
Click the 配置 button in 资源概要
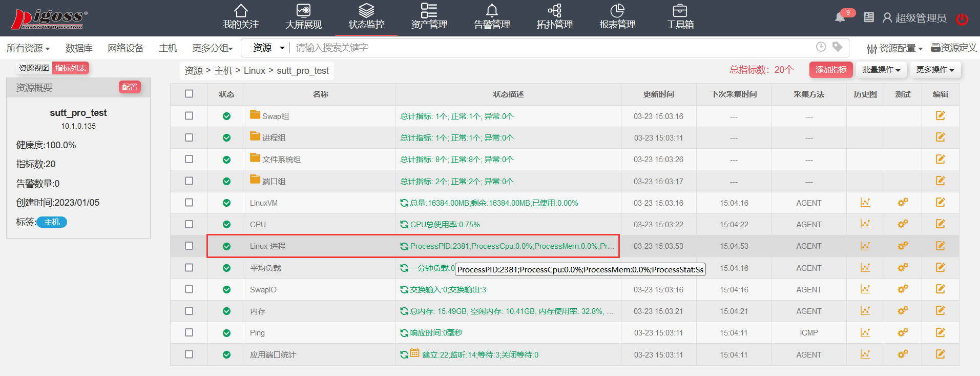coord(130,87)
